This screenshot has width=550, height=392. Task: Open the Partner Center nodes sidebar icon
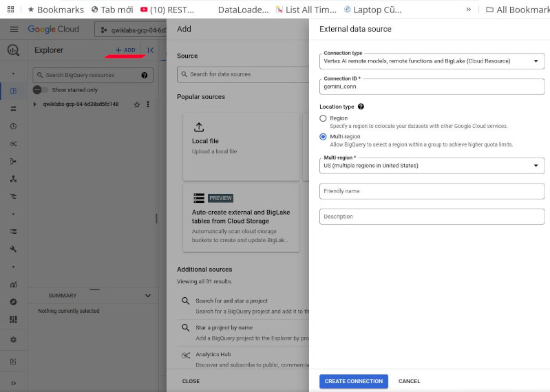point(13,179)
